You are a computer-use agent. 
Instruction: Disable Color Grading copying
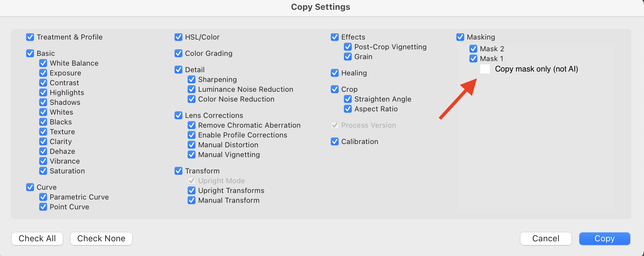click(x=178, y=53)
